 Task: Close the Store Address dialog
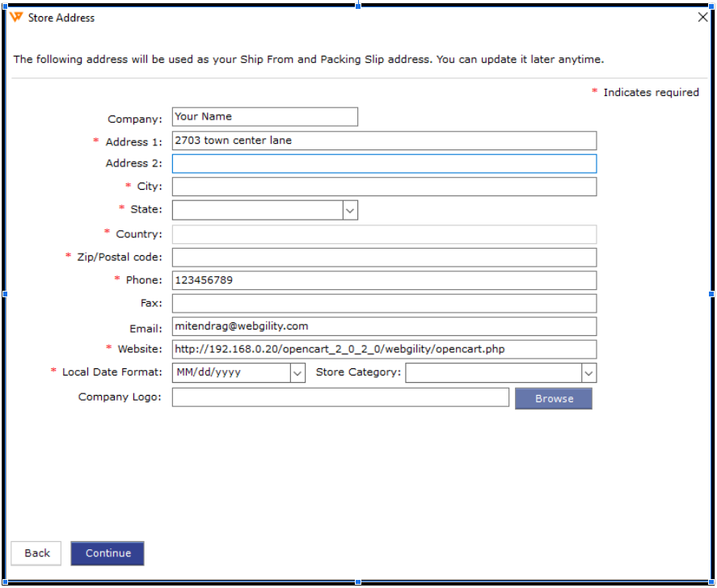(x=702, y=17)
